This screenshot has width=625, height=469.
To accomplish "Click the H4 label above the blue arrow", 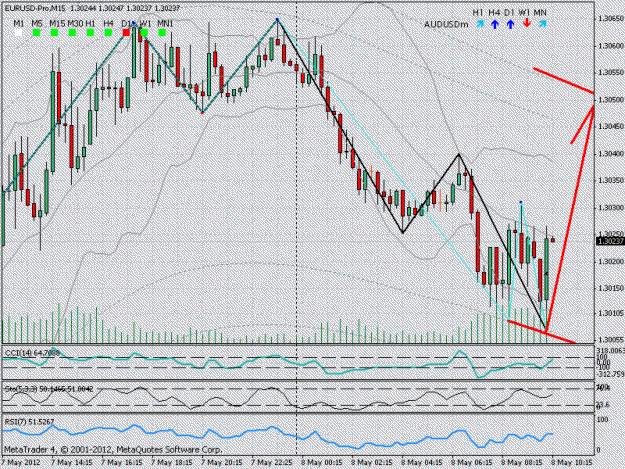I will tap(494, 13).
